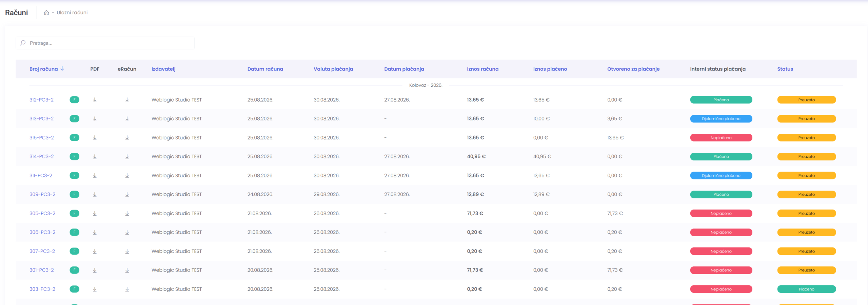868x305 pixels.
Task: Click Djelomično plaćeno badge for 313-PC3-2
Action: tap(721, 119)
